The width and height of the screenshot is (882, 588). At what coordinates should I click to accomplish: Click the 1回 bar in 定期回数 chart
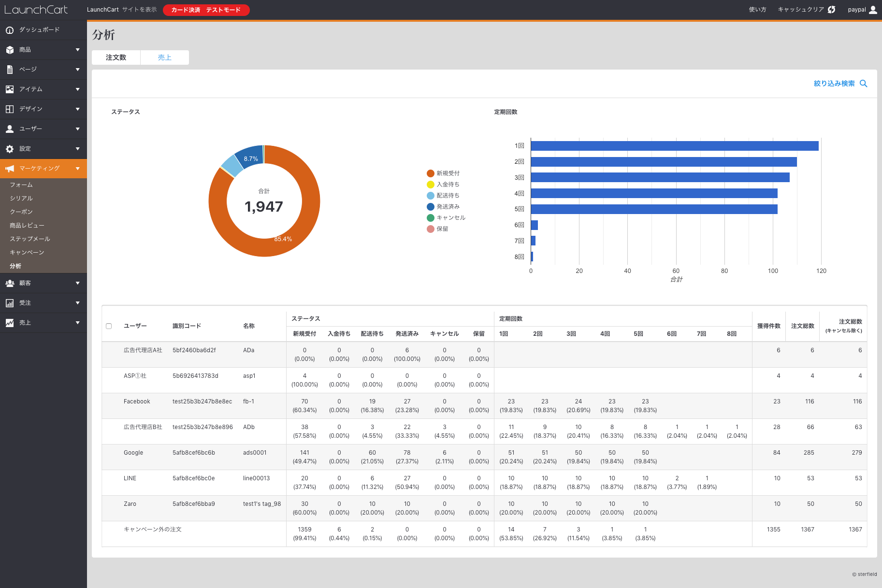pyautogui.click(x=674, y=146)
